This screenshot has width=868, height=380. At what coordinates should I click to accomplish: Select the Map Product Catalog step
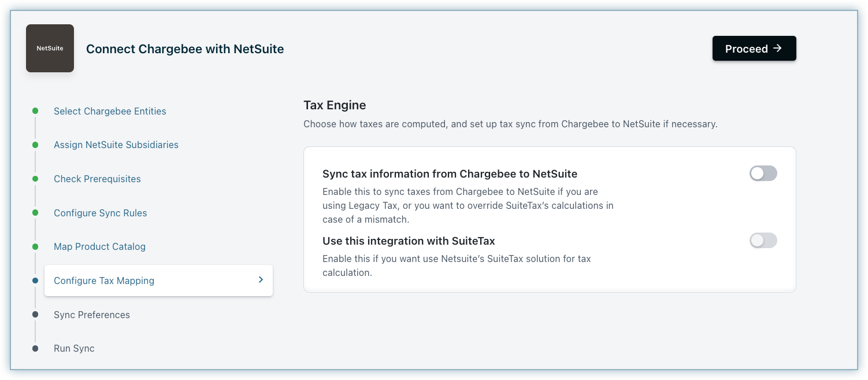99,246
